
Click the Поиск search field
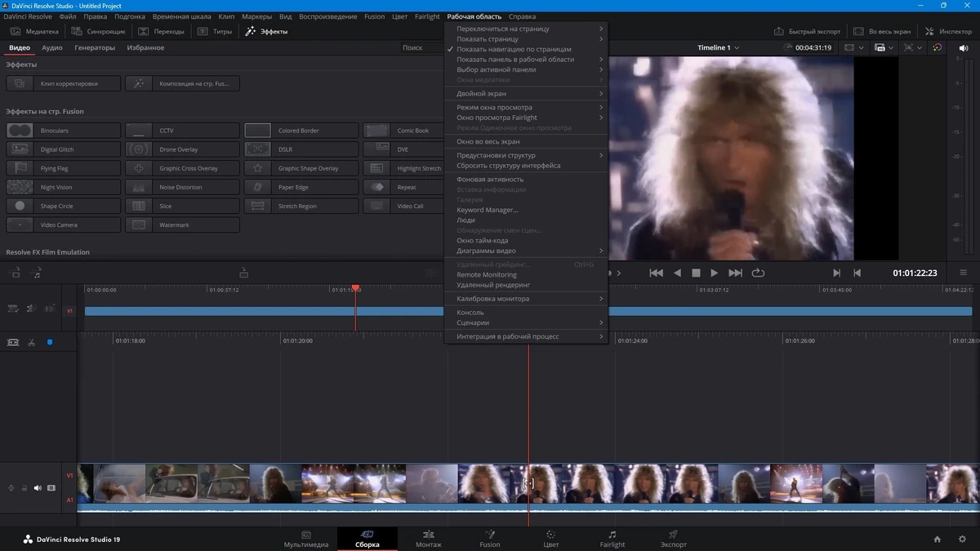coord(421,48)
